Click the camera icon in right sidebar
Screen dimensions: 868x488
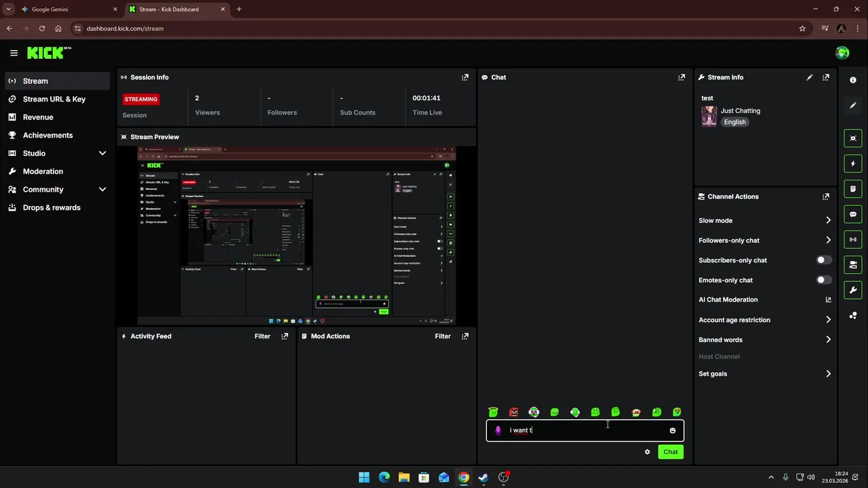click(x=853, y=264)
